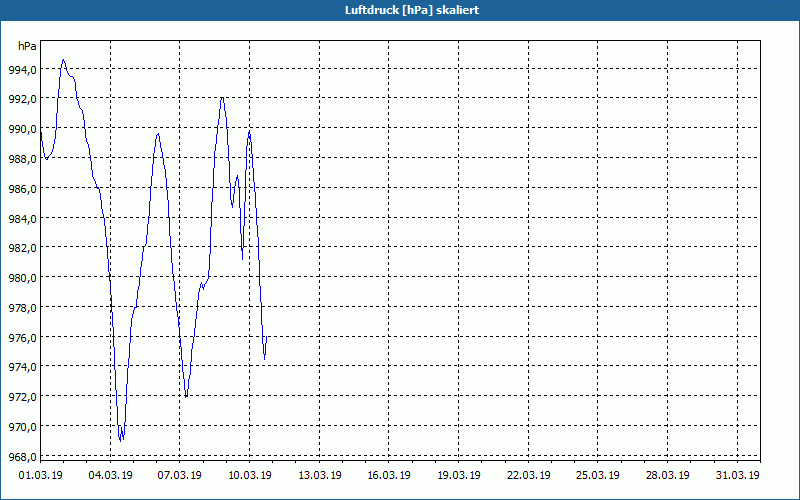This screenshot has height=500, width=800.
Task: Click the 'hPa' unit label
Action: pos(27,46)
